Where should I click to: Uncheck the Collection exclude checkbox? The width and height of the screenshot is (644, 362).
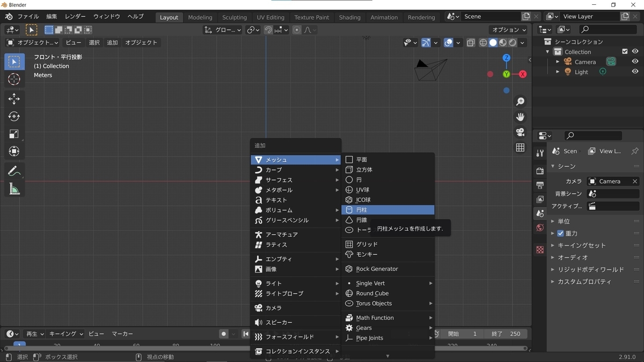pyautogui.click(x=625, y=51)
